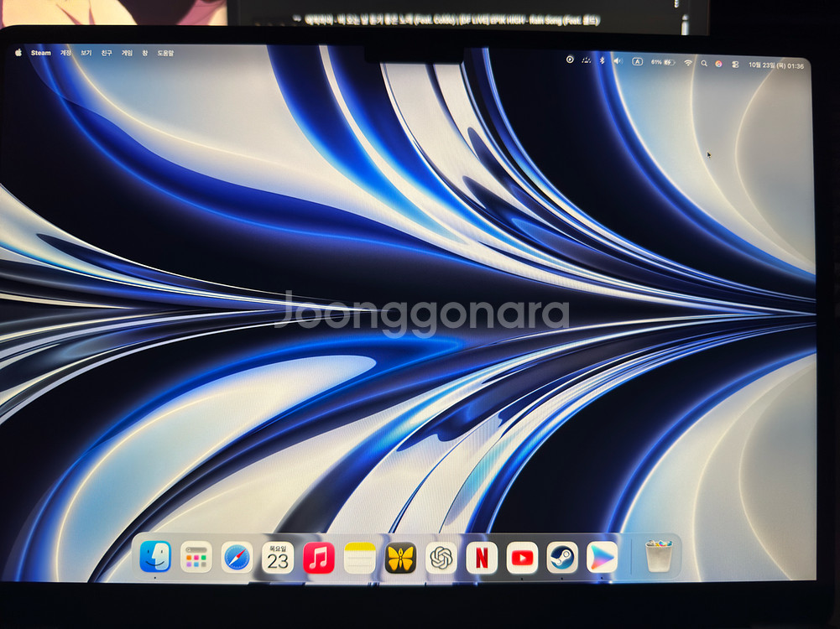The width and height of the screenshot is (840, 629).
Task: Open the Control Center menu bar icon
Action: pyautogui.click(x=735, y=64)
